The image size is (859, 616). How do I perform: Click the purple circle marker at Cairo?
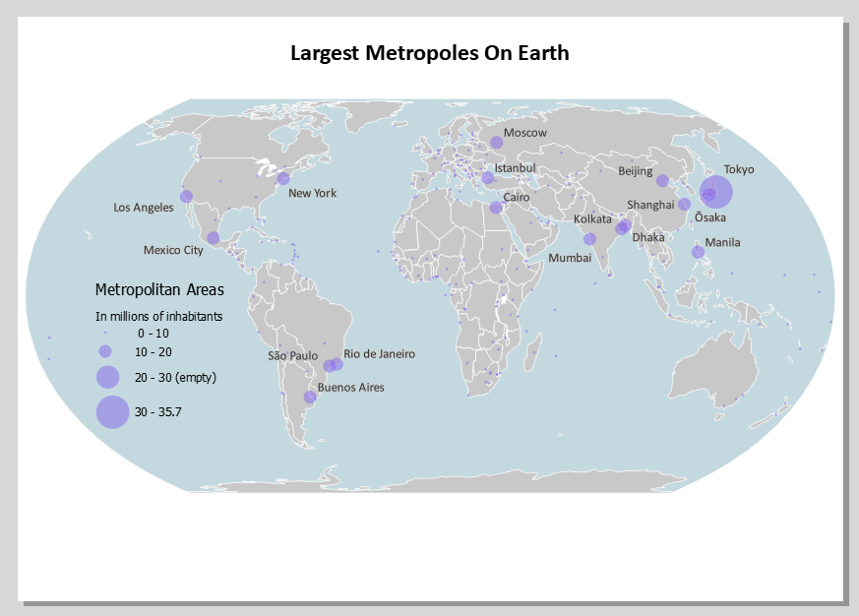pyautogui.click(x=496, y=208)
